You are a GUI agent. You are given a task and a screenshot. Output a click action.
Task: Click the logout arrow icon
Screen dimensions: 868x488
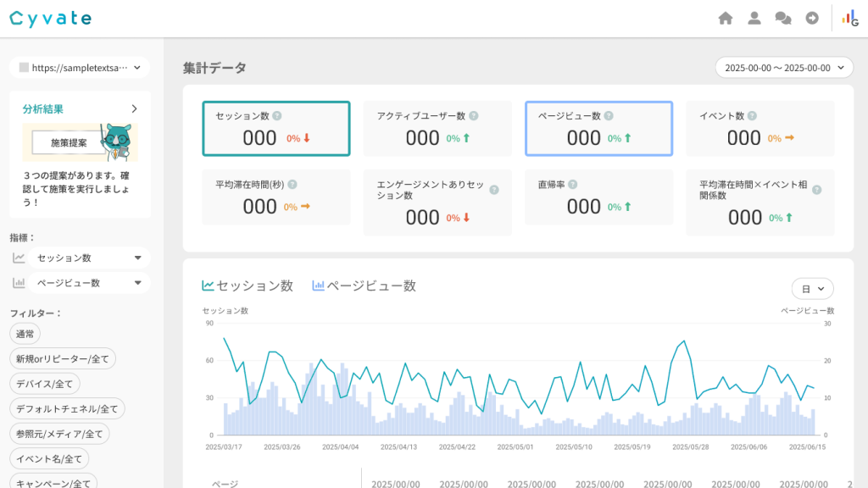812,18
